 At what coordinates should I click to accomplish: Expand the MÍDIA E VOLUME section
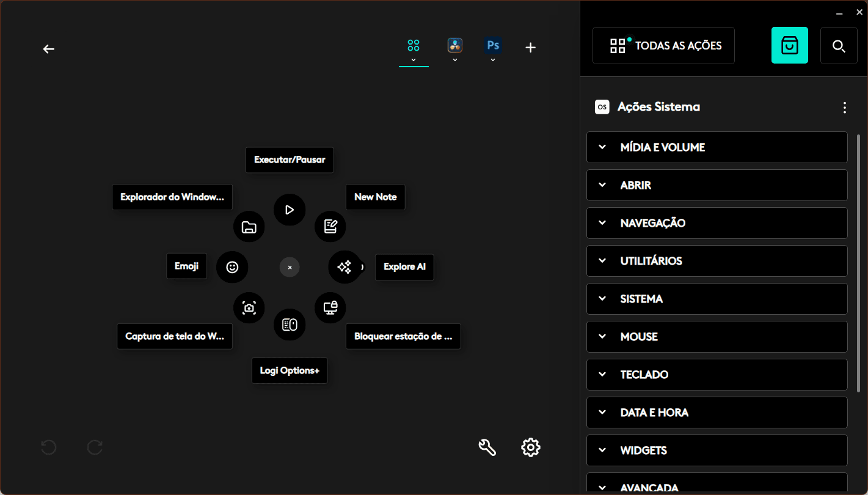point(717,147)
